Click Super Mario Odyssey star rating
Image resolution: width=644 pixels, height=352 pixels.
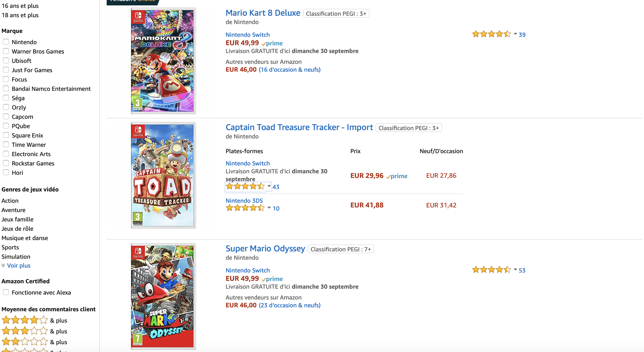tap(491, 270)
